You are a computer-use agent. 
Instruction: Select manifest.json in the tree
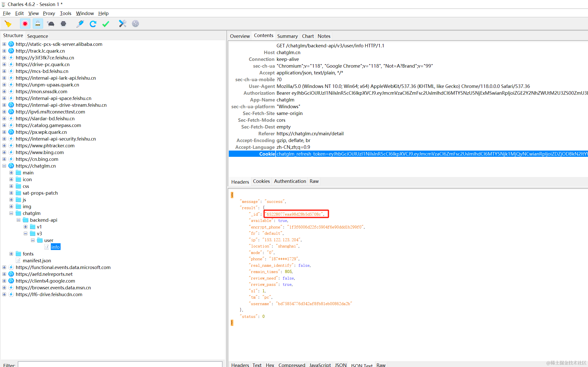click(37, 261)
